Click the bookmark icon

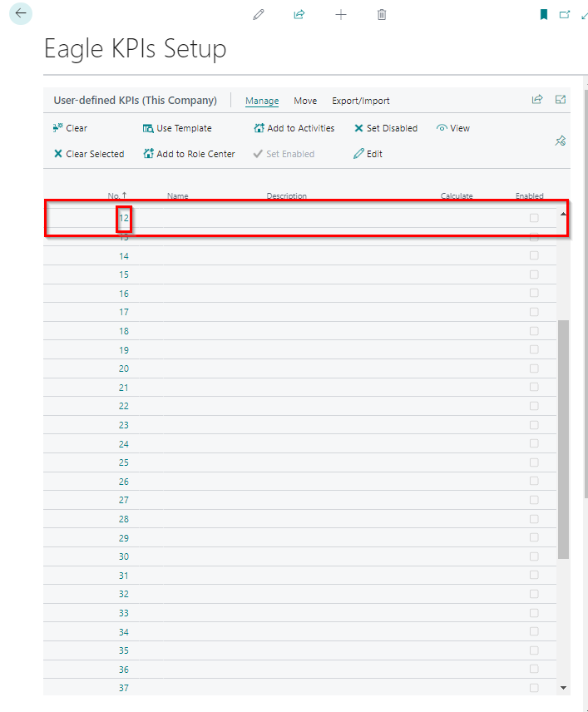543,15
